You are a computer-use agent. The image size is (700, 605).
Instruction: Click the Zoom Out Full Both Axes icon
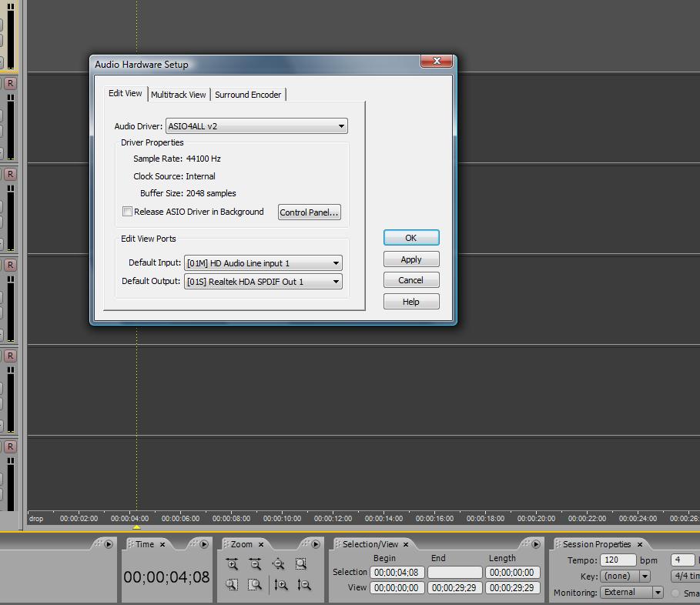pyautogui.click(x=279, y=564)
